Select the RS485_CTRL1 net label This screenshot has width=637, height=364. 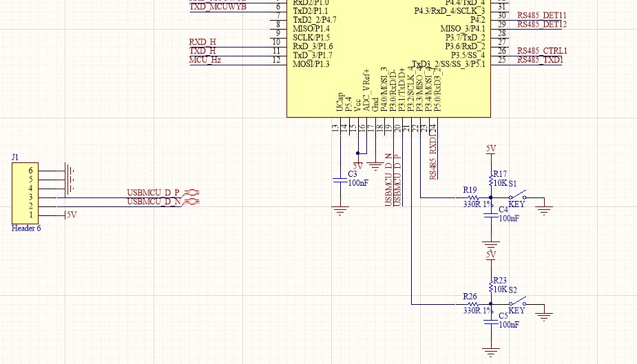(542, 51)
